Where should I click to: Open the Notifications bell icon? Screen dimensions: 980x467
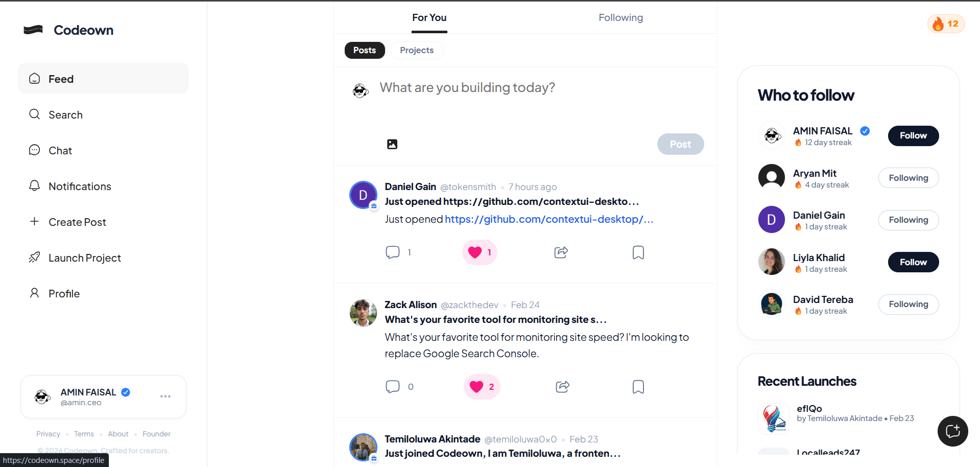tap(34, 185)
